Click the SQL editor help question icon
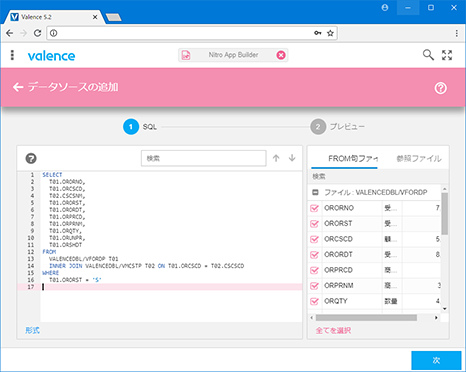Viewport: 466px width, 372px height. (31, 158)
